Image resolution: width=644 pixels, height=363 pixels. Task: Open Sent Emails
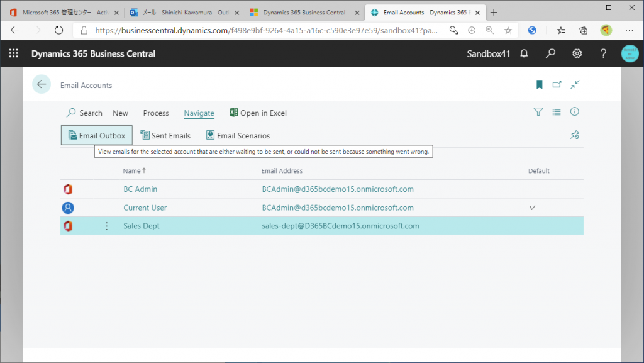(x=165, y=135)
